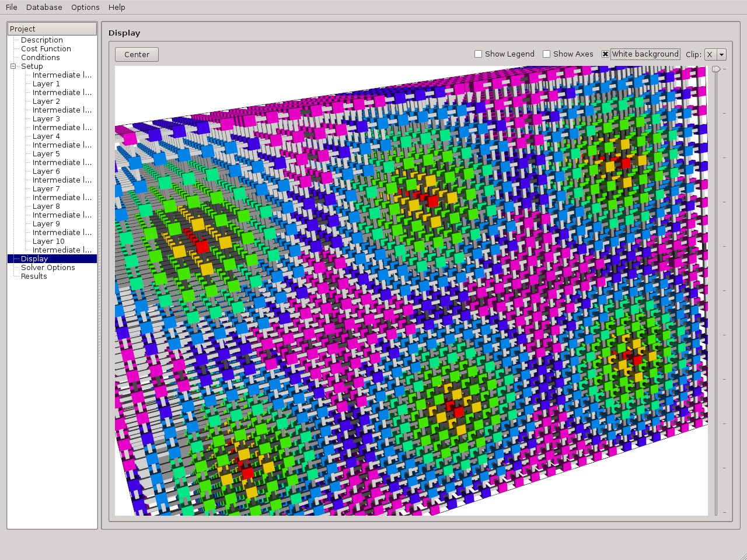
Task: Open the Description project node
Action: point(41,40)
